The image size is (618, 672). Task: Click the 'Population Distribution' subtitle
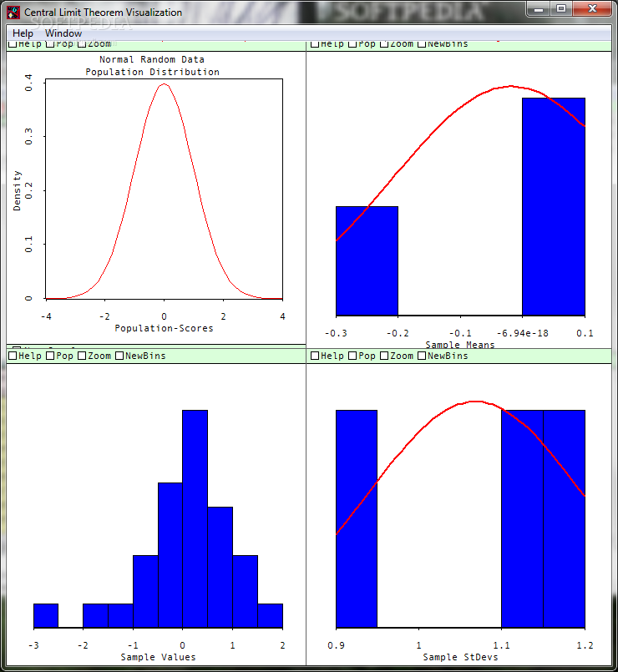(152, 72)
